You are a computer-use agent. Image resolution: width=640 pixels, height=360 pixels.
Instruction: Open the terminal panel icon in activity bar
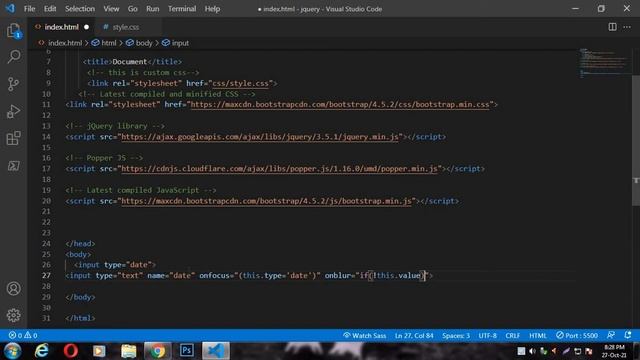13,166
